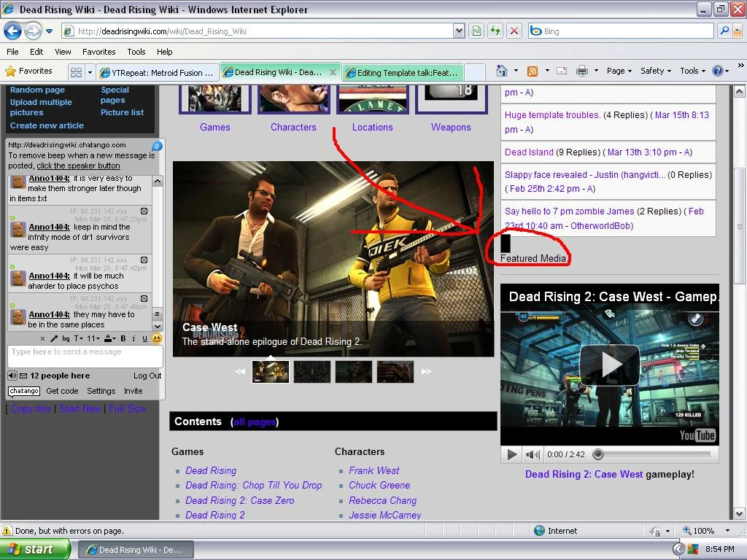Click the status bar error warning icon
747x560 pixels.
[x=7, y=531]
